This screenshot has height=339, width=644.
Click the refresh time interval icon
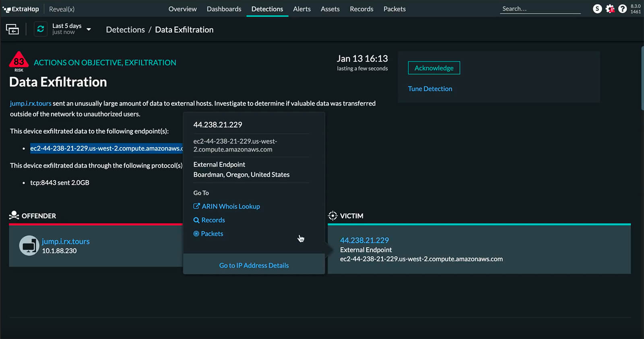pos(40,29)
